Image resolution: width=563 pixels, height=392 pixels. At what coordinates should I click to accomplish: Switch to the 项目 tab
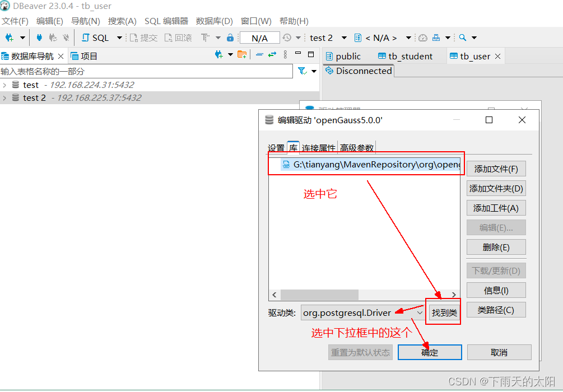[x=84, y=57]
